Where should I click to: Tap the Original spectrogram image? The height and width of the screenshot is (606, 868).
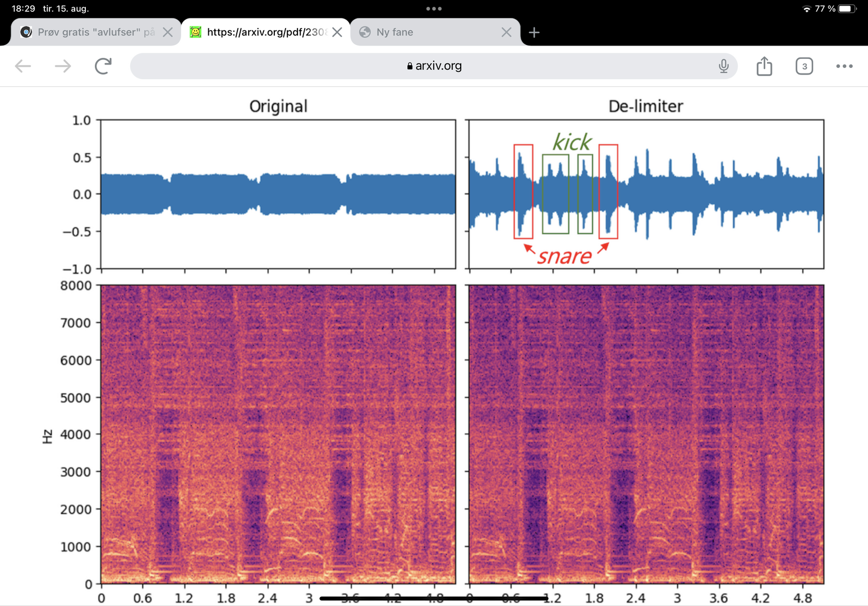click(x=278, y=434)
